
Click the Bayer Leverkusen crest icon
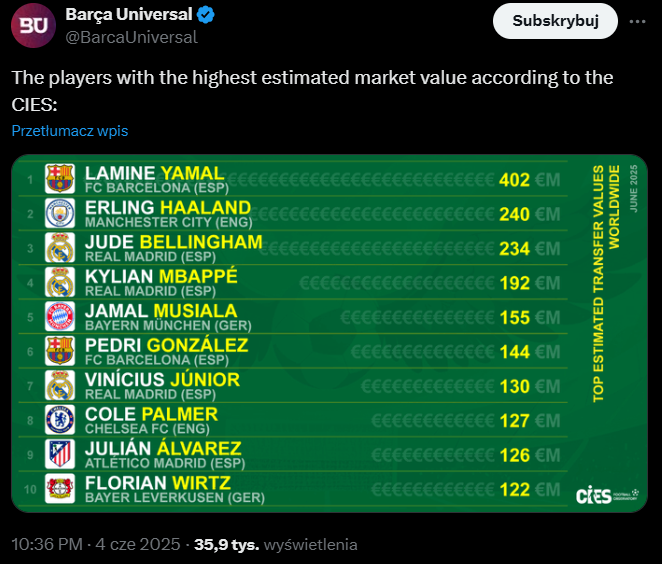[60, 488]
